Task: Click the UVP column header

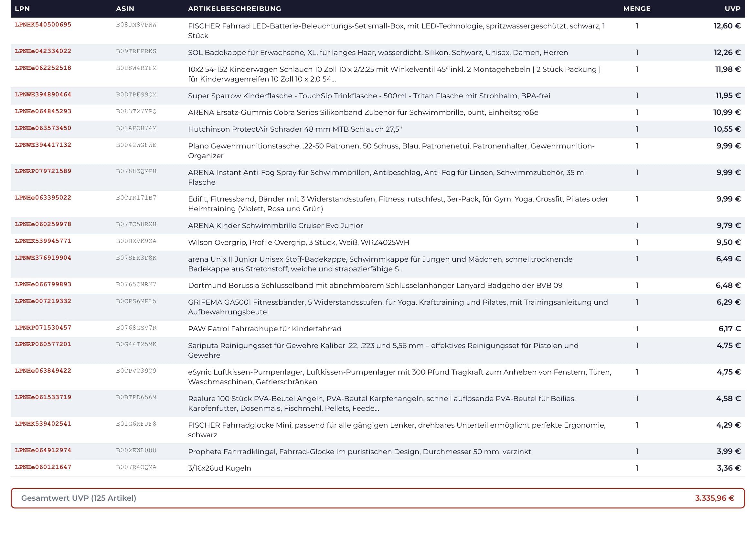Action: tap(733, 9)
